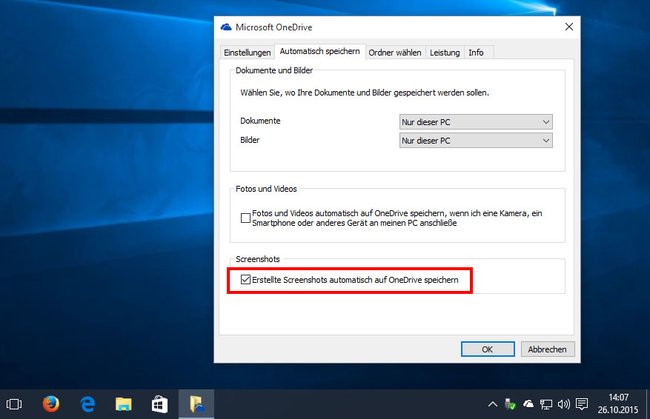The height and width of the screenshot is (419, 650).
Task: Click the Abbrechen button
Action: (548, 349)
